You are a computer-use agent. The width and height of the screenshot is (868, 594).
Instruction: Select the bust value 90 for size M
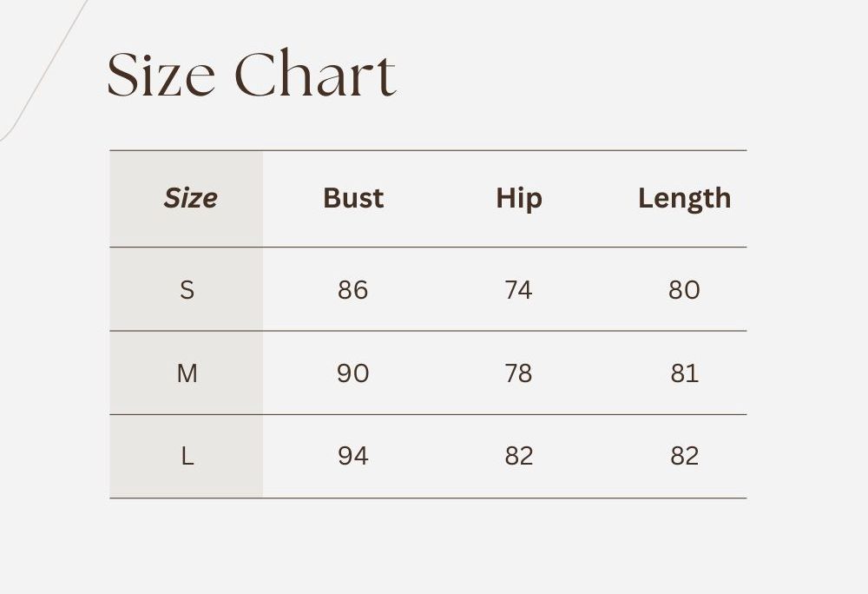(x=353, y=373)
